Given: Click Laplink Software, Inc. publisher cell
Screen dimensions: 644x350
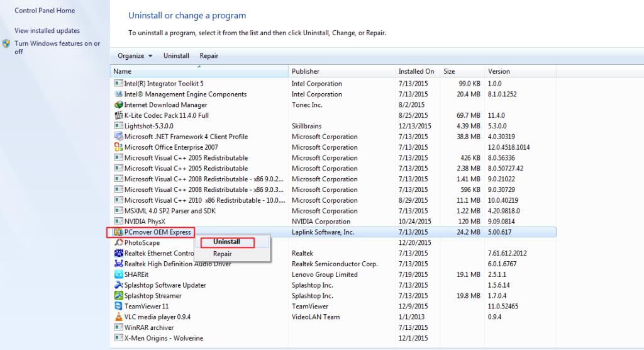Looking at the screenshot, I should [323, 232].
